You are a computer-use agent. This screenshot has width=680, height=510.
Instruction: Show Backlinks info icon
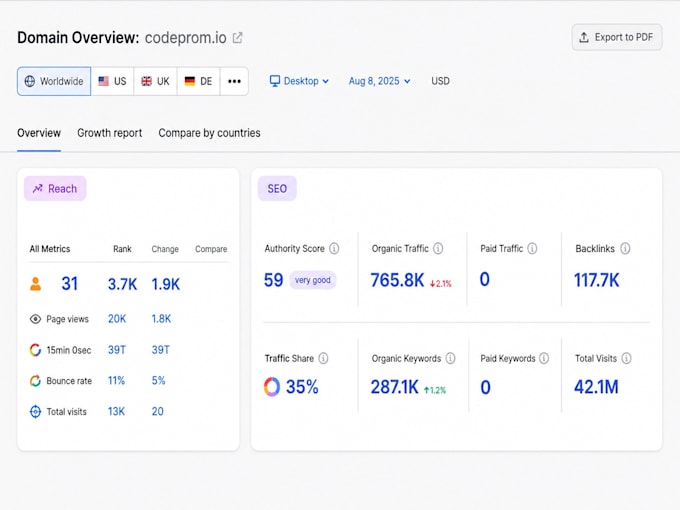625,248
